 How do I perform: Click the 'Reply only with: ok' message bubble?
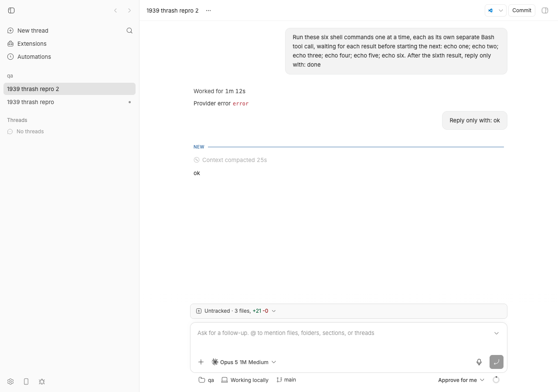tap(475, 120)
